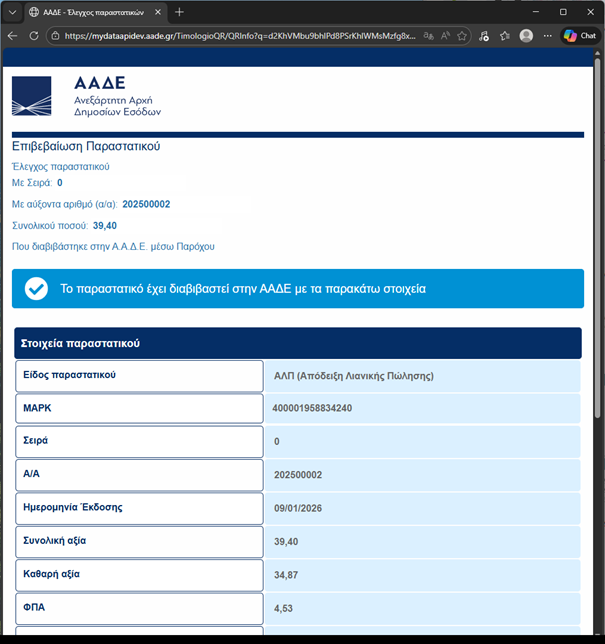Viewport: 605px width, 644px height.
Task: Click 'Είδος παραστατικού' label cell
Action: [139, 376]
